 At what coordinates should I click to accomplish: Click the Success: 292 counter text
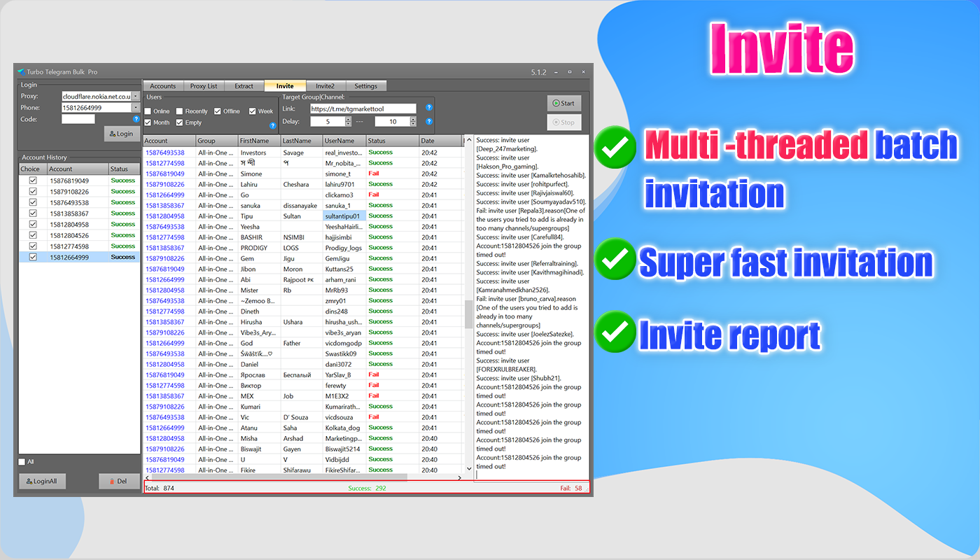pyautogui.click(x=367, y=488)
